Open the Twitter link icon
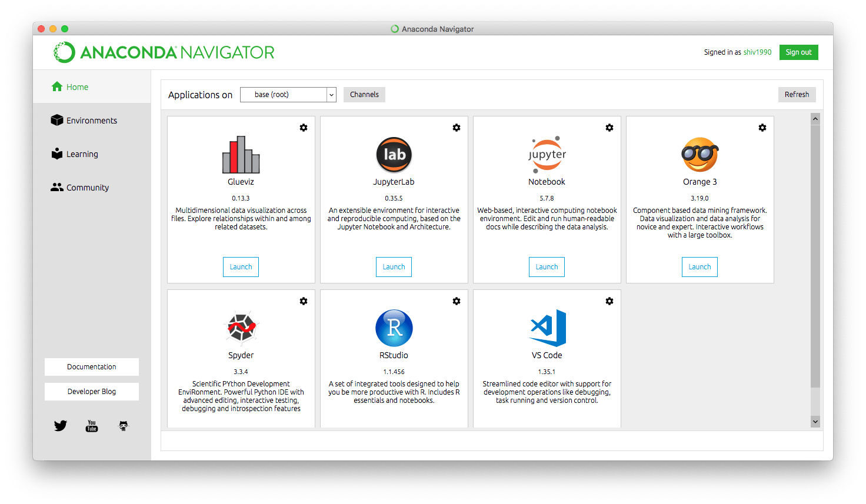Viewport: 866px width, 504px height. pos(61,426)
